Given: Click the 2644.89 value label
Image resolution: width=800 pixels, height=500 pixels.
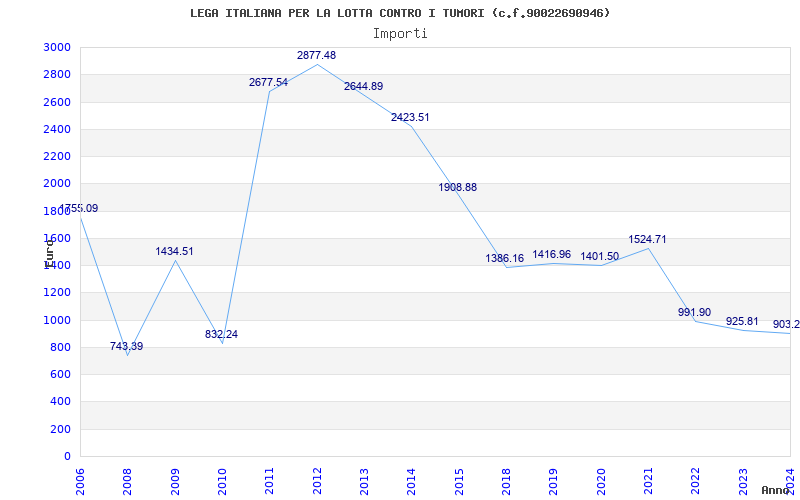Looking at the screenshot, I should point(363,86).
